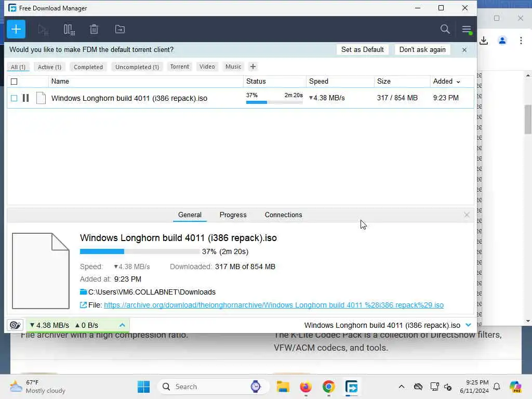Close the bottom details panel
532x399 pixels.
[467, 215]
